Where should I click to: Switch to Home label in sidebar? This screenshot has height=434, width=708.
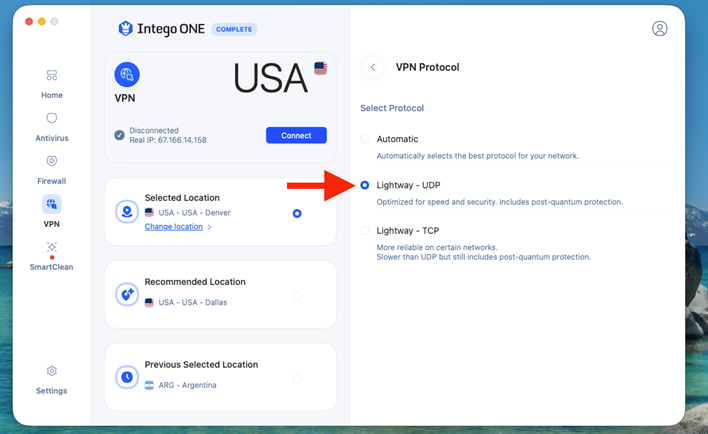(51, 95)
